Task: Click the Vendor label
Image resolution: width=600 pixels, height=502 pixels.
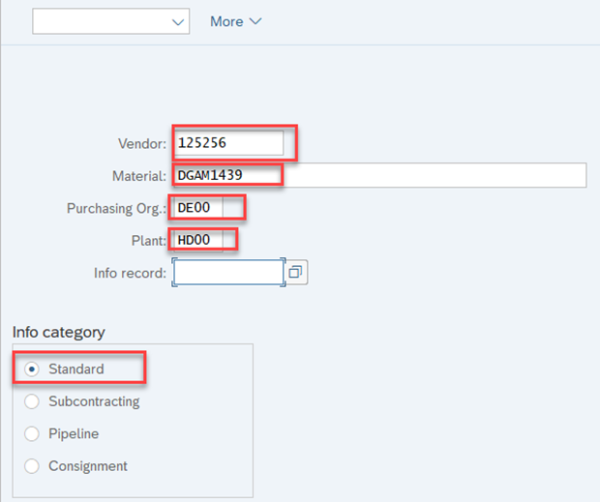Action: pyautogui.click(x=143, y=144)
